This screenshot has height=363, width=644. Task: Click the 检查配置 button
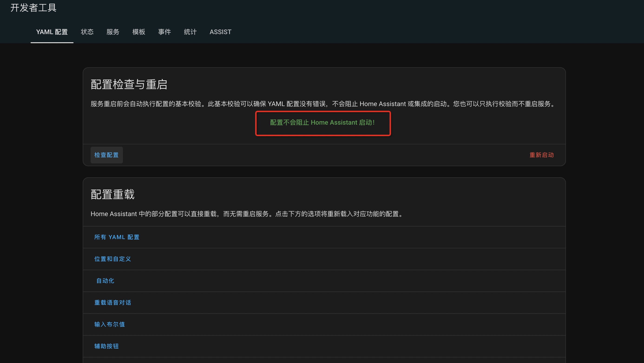pos(106,155)
